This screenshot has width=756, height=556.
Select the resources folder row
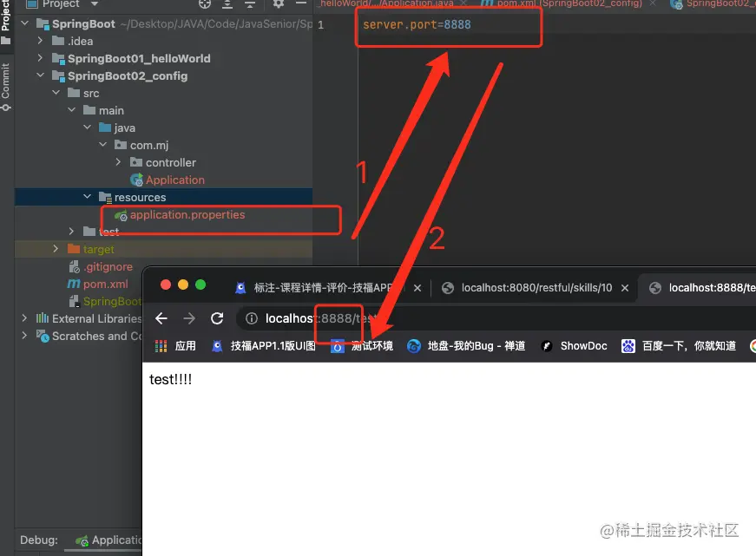[x=163, y=197]
